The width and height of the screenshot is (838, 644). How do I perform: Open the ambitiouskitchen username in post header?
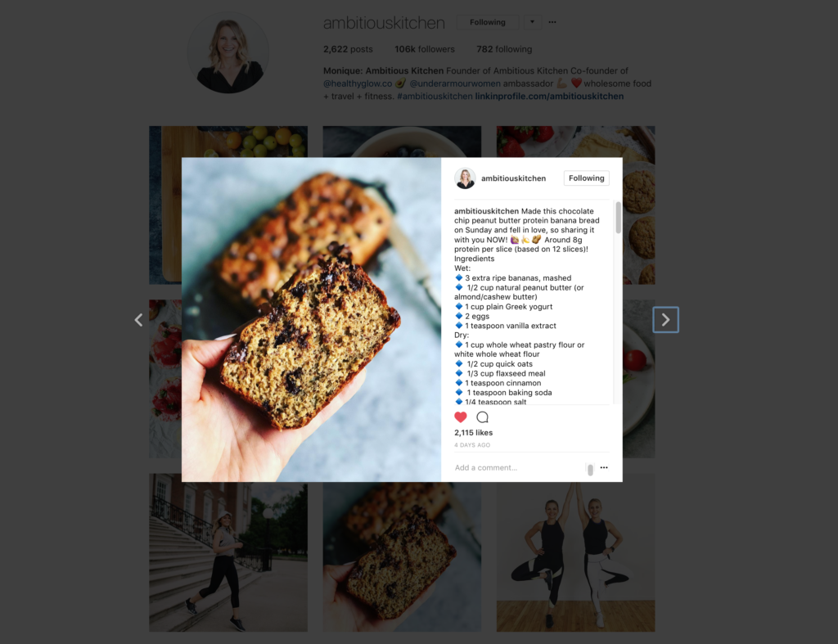[513, 178]
